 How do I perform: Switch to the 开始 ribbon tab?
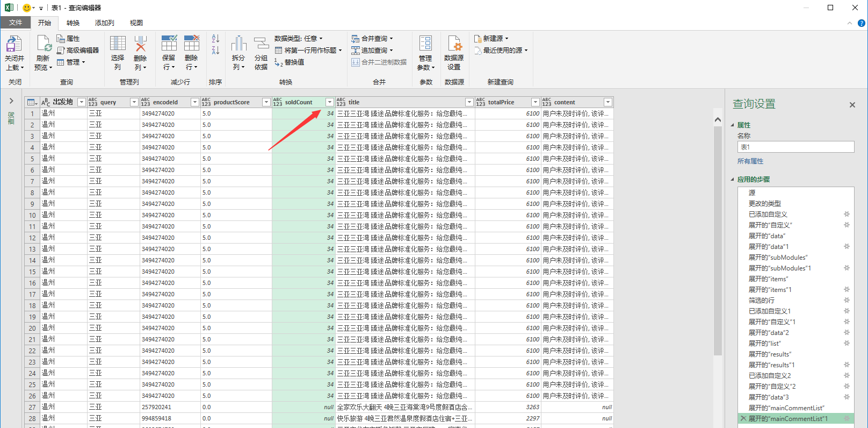[x=45, y=23]
